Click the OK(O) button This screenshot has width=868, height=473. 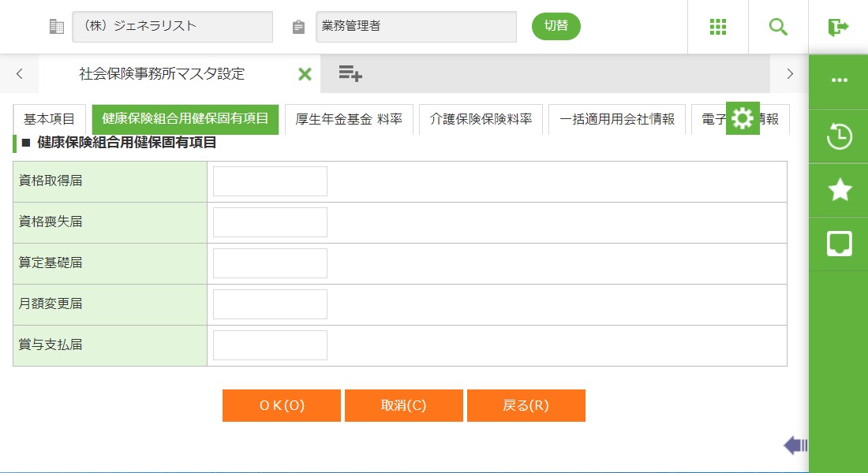(282, 405)
